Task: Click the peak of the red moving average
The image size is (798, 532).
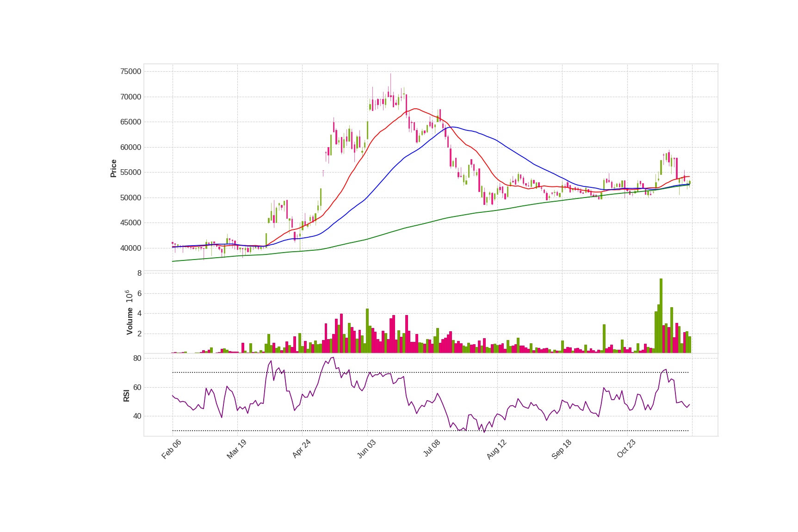Action: click(x=415, y=109)
